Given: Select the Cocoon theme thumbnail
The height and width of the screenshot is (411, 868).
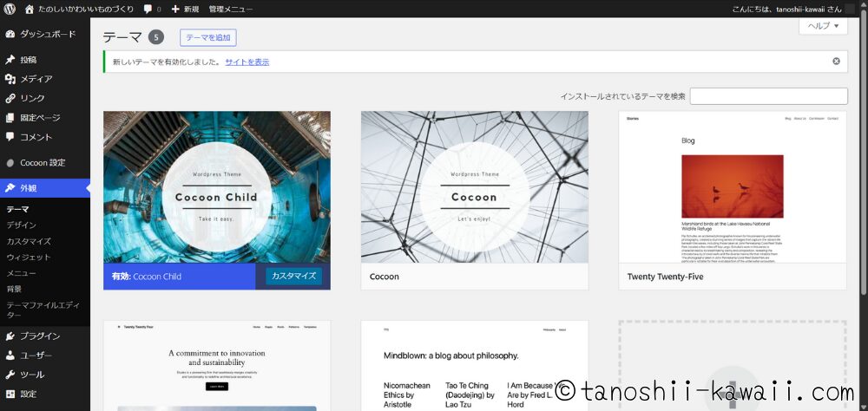Looking at the screenshot, I should pos(474,186).
